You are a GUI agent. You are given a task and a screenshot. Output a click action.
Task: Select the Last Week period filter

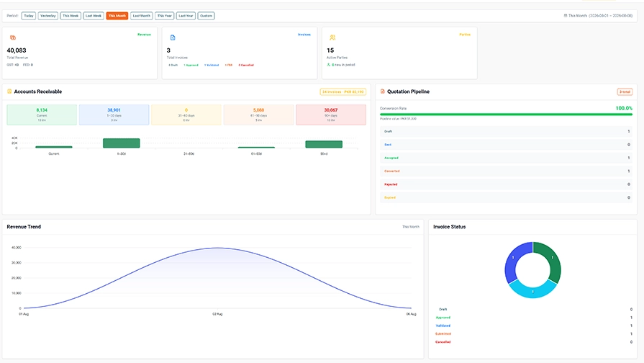(94, 16)
